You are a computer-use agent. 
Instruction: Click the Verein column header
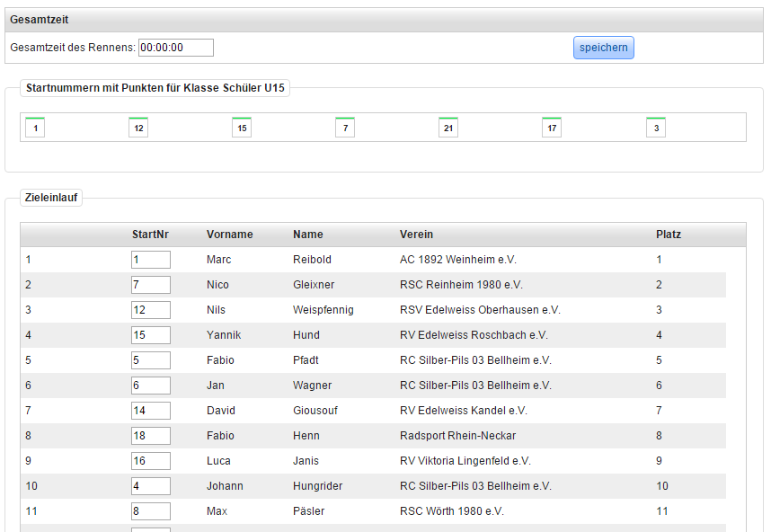tap(416, 235)
